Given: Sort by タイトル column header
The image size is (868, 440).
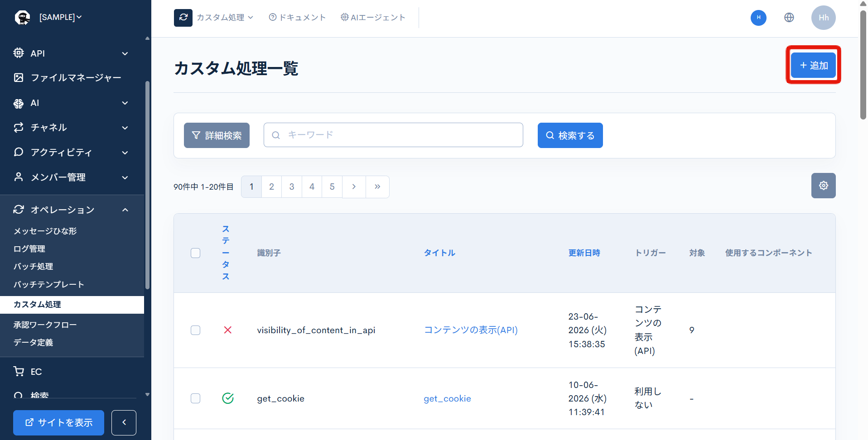Looking at the screenshot, I should pyautogui.click(x=439, y=253).
